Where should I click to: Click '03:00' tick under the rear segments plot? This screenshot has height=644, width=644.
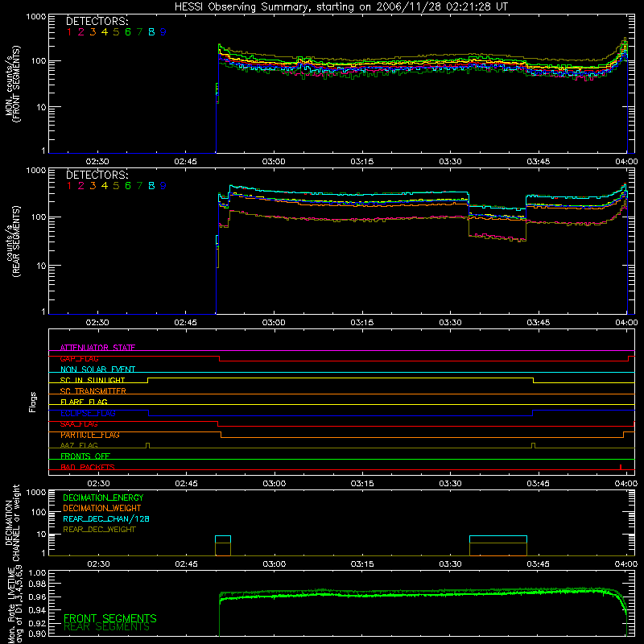(274, 323)
